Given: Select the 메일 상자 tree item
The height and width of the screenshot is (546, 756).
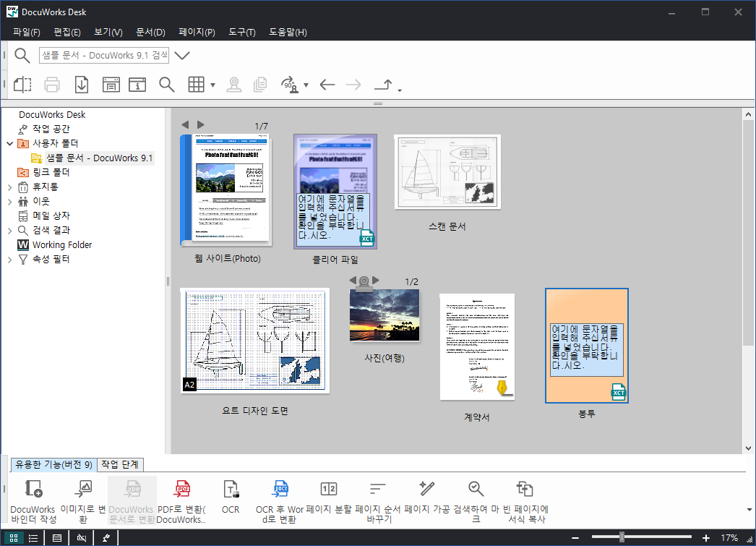Looking at the screenshot, I should pyautogui.click(x=51, y=216).
